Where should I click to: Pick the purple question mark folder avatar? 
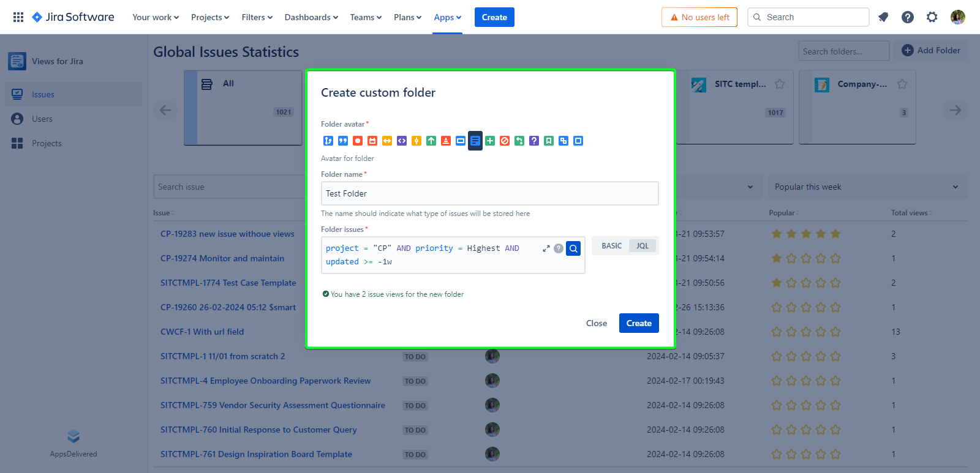point(534,141)
